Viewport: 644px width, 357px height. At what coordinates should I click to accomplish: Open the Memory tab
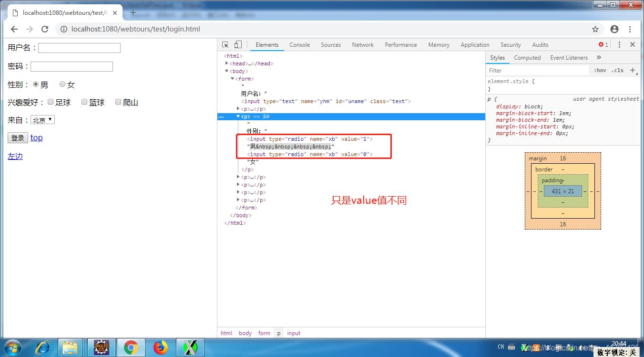coord(439,45)
